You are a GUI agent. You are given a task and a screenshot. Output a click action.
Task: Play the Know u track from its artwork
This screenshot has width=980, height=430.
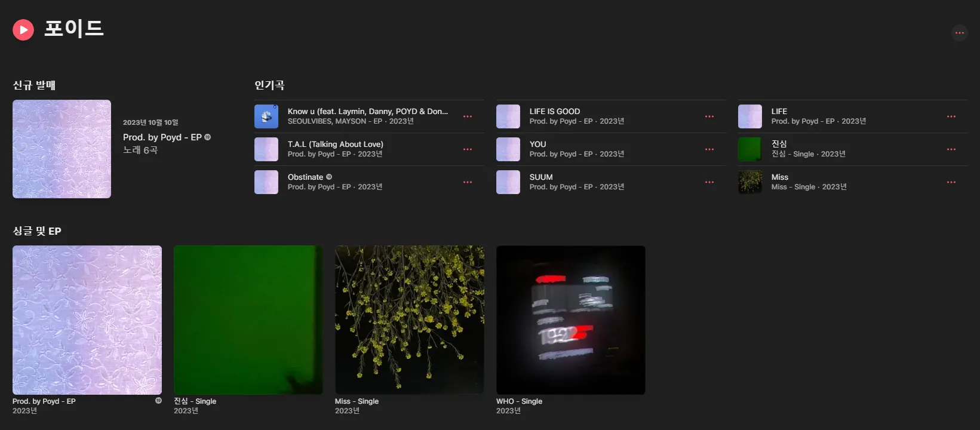pyautogui.click(x=266, y=116)
